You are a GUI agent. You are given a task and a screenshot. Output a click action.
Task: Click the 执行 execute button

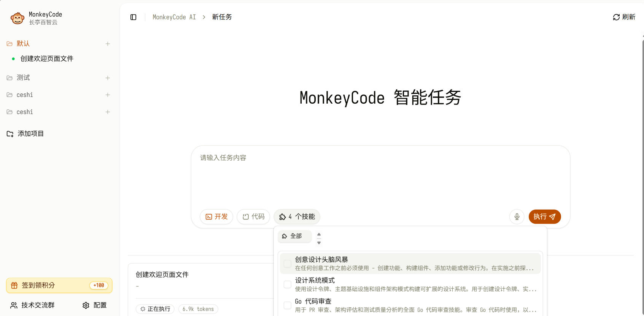point(545,217)
